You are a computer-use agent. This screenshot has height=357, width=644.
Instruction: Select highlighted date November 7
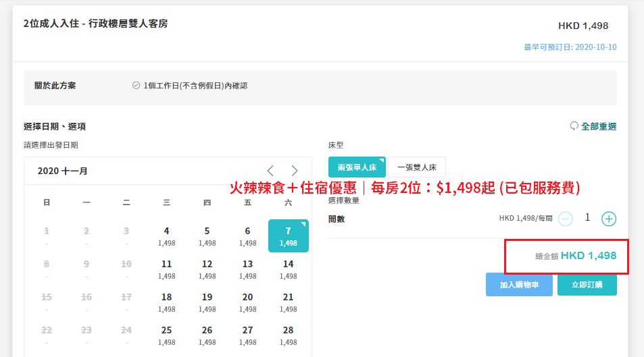[x=289, y=236]
